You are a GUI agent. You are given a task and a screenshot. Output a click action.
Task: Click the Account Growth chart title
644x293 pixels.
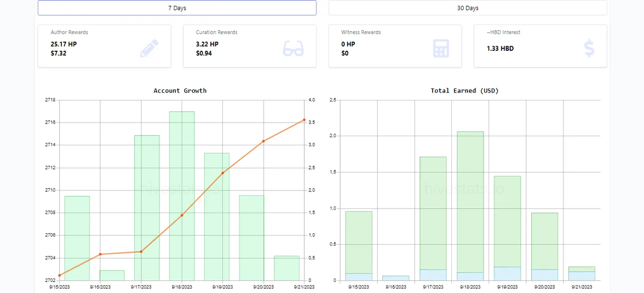[x=180, y=90]
